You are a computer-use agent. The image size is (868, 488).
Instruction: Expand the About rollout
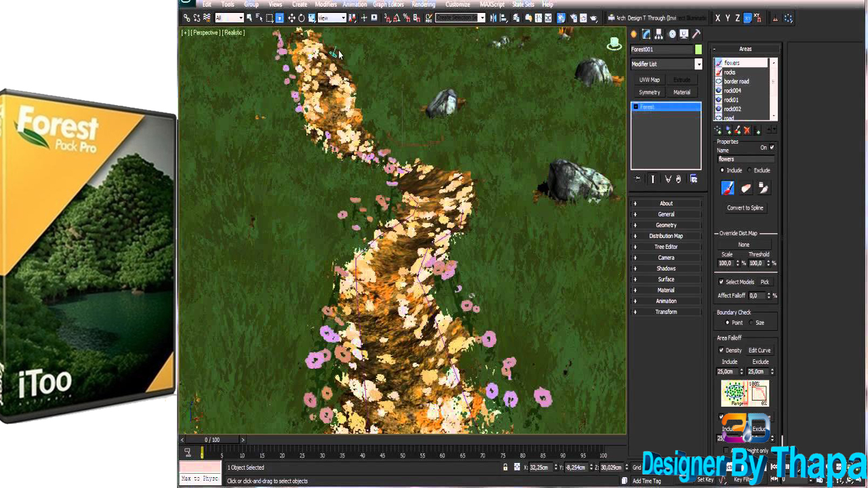click(x=666, y=203)
